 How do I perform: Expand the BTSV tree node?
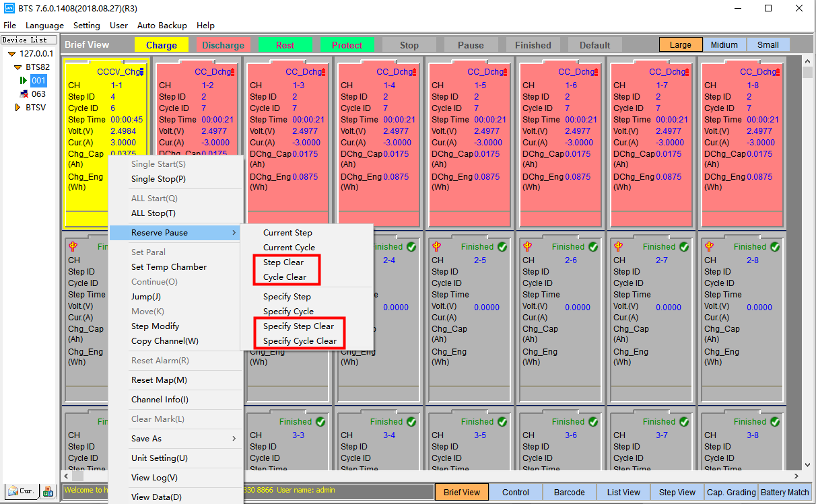pyautogui.click(x=18, y=107)
